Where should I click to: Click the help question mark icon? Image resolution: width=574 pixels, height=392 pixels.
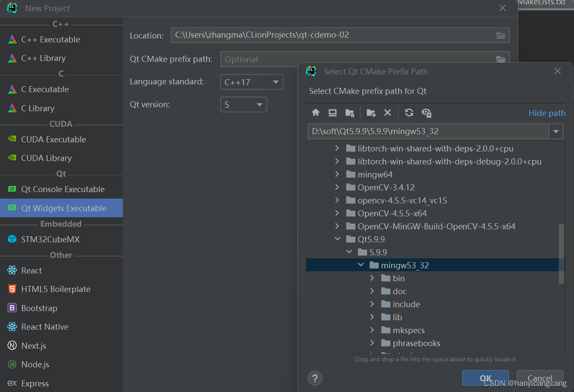coord(314,378)
